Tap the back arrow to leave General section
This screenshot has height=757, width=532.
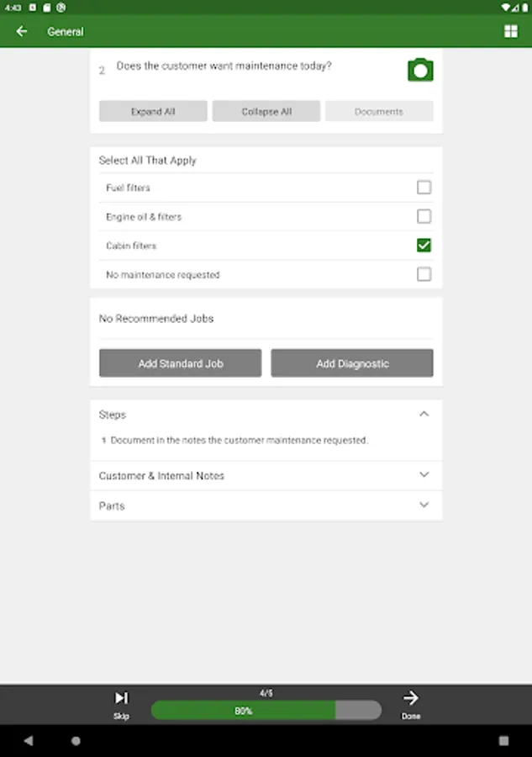click(21, 31)
